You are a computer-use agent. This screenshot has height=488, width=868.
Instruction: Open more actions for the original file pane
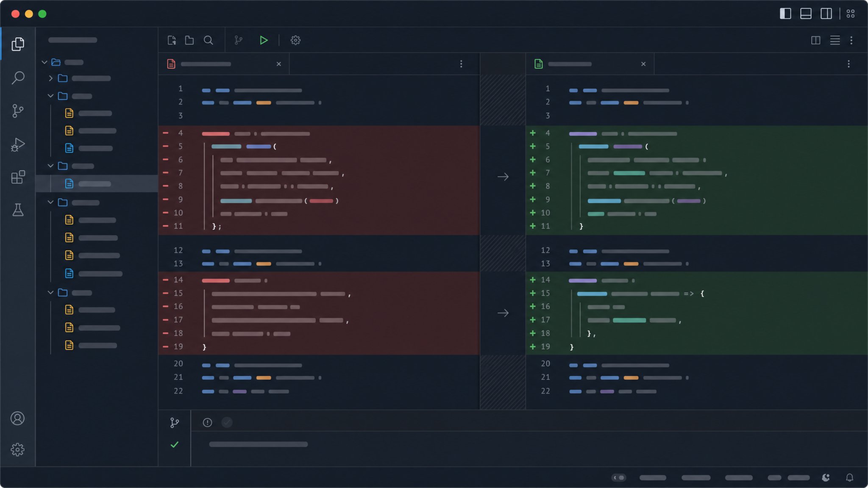[461, 64]
